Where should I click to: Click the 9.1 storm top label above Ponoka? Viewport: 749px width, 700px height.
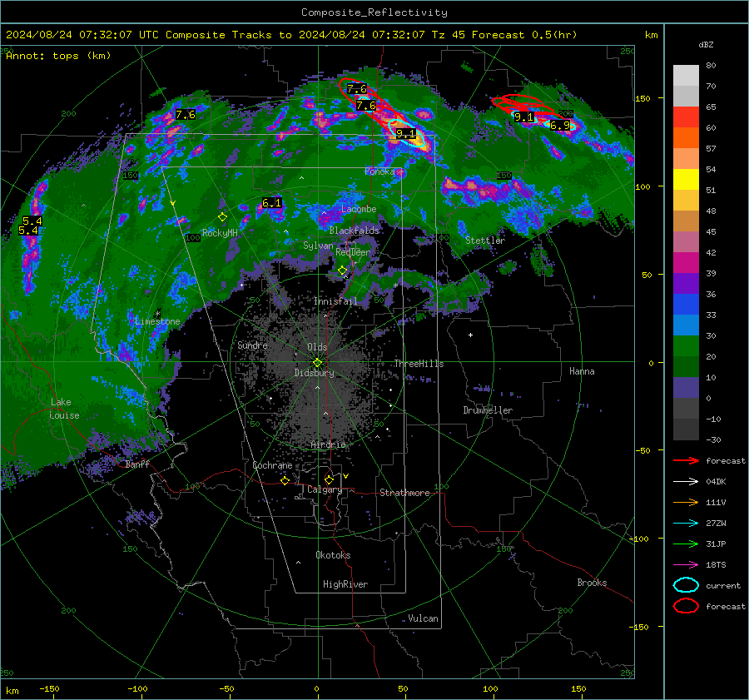[406, 134]
